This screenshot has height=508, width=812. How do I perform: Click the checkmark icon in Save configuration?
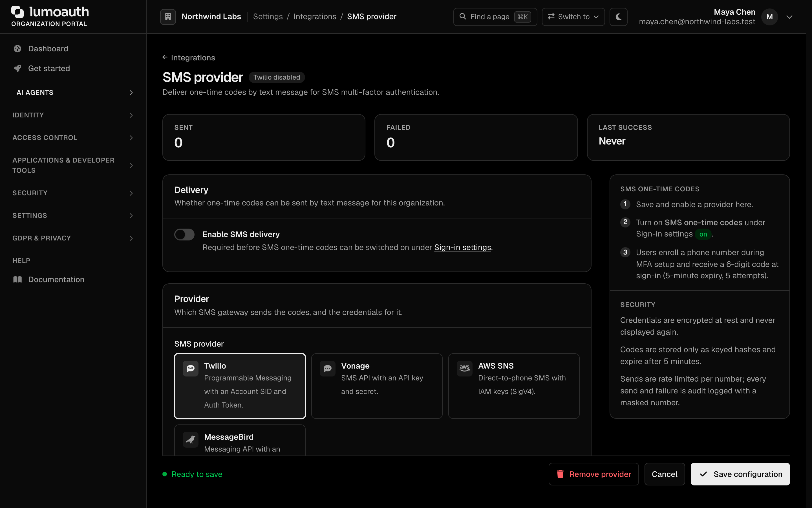coord(704,474)
